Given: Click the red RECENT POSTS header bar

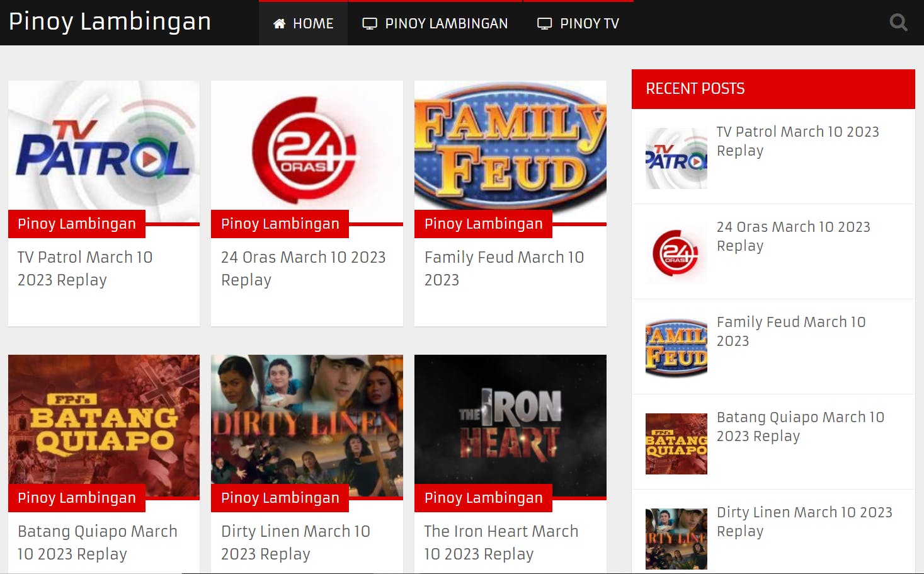Looking at the screenshot, I should [773, 89].
